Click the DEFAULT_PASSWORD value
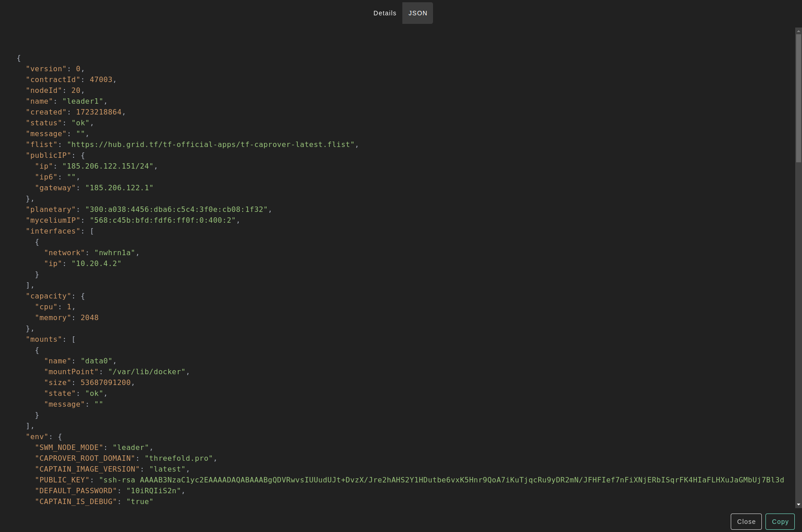The height and width of the screenshot is (532, 802). coord(153,491)
